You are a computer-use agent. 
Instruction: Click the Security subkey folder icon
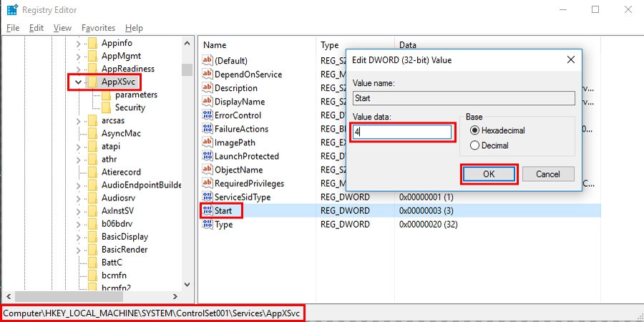[107, 107]
